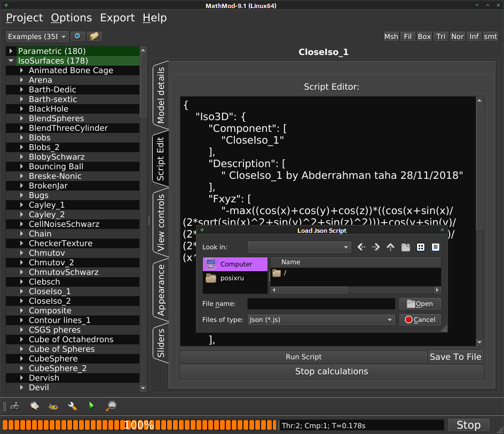The image size is (504, 434).
Task: Click the Run Script button
Action: (x=303, y=357)
